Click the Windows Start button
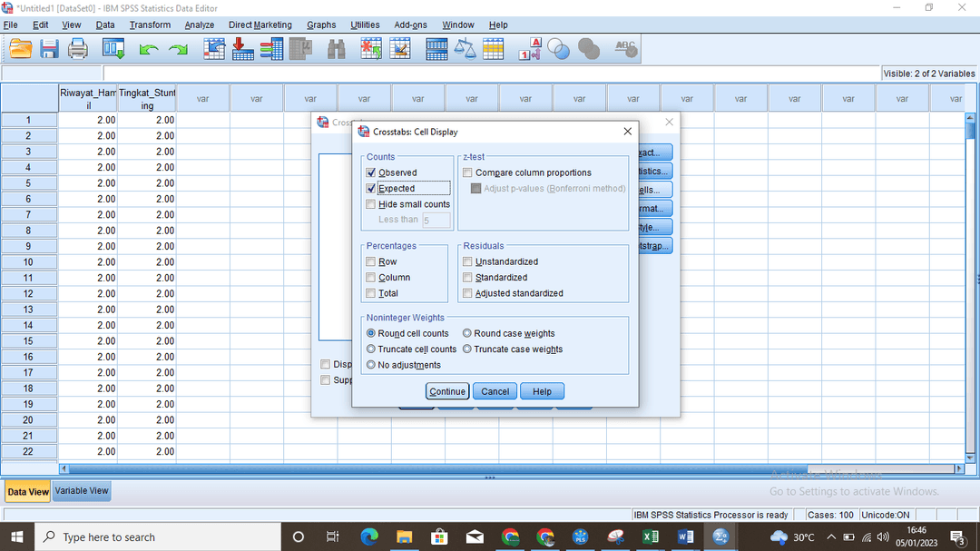 pyautogui.click(x=17, y=536)
